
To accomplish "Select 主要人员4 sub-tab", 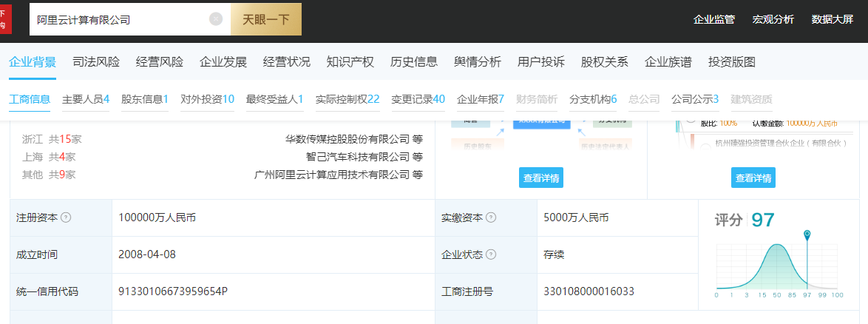I will [86, 100].
